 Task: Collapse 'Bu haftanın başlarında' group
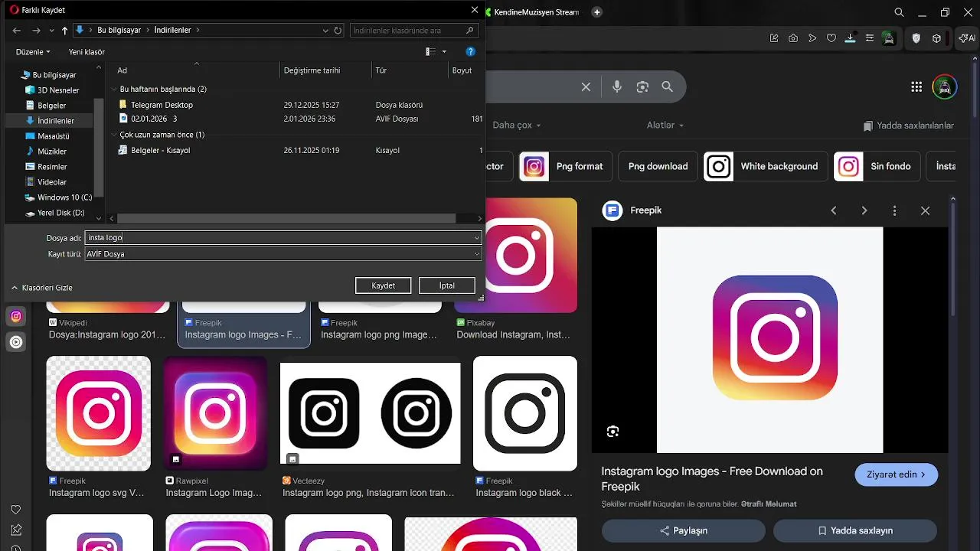114,89
